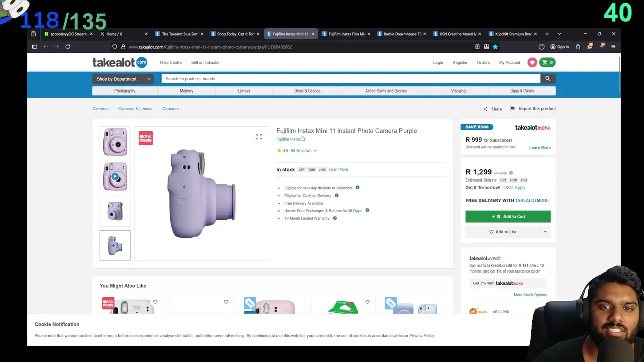Click the report product flag icon
Screen dimensions: 644x362
(x=512, y=108)
